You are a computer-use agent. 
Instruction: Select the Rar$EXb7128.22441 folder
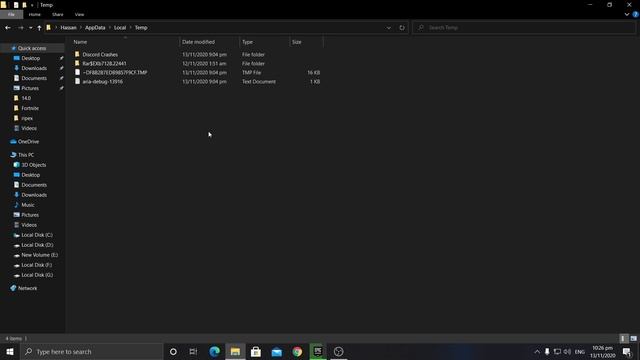104,63
